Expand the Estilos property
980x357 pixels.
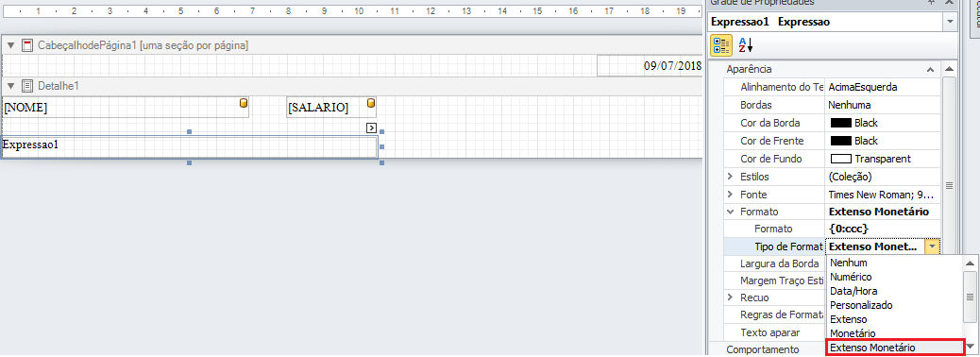click(x=730, y=177)
